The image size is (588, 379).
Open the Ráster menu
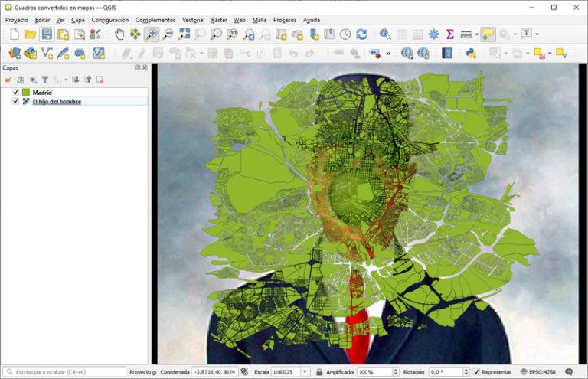[219, 20]
